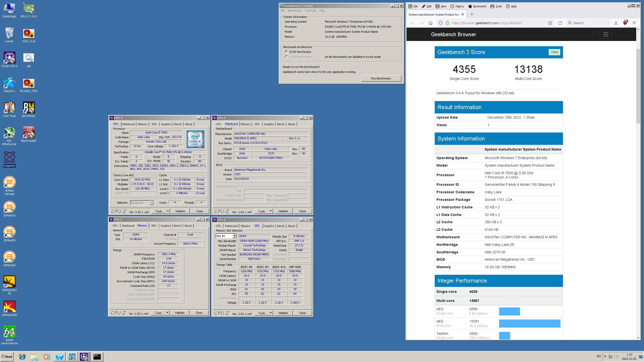
Task: Expand Tools dropdown arrow in CPU tab window
Action: point(168,211)
